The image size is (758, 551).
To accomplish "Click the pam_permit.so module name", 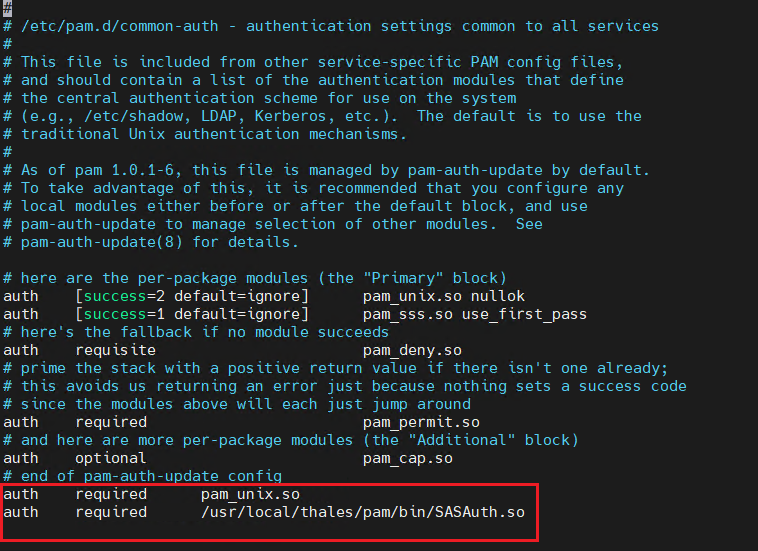I will (x=421, y=422).
